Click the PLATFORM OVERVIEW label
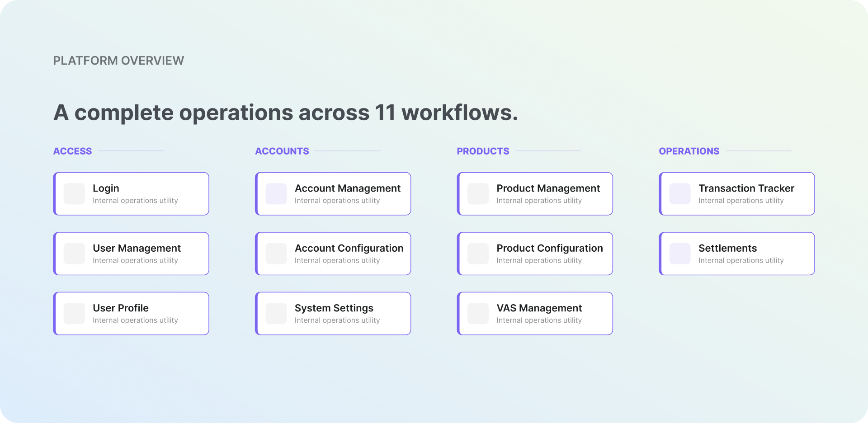868x423 pixels. [118, 61]
